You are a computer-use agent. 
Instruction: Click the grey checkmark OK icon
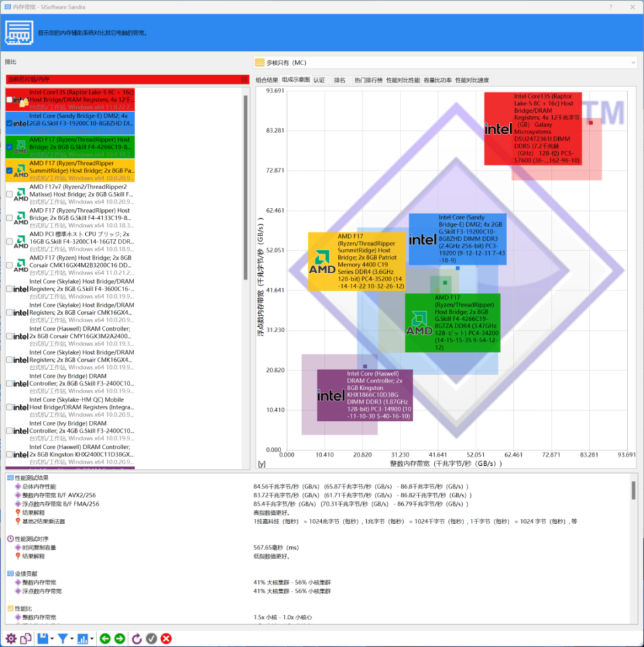click(152, 638)
